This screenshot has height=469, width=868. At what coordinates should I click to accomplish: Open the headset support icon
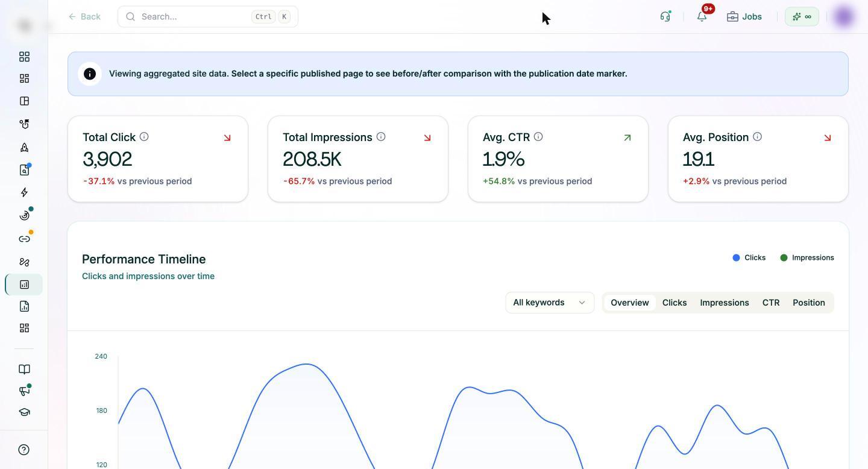click(665, 16)
